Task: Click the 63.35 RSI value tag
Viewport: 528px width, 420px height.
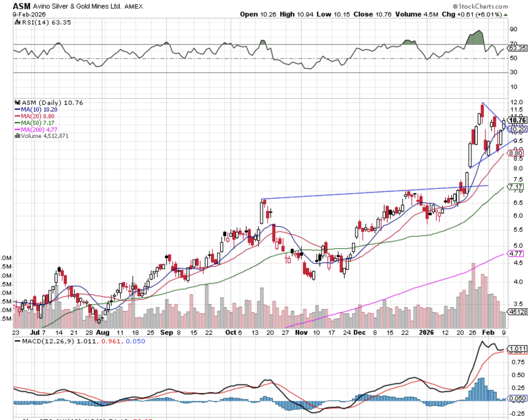Action: tap(517, 48)
